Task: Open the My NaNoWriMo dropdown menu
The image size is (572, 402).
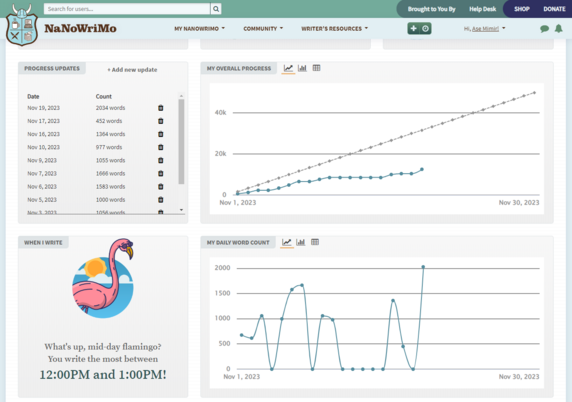Action: coord(200,28)
